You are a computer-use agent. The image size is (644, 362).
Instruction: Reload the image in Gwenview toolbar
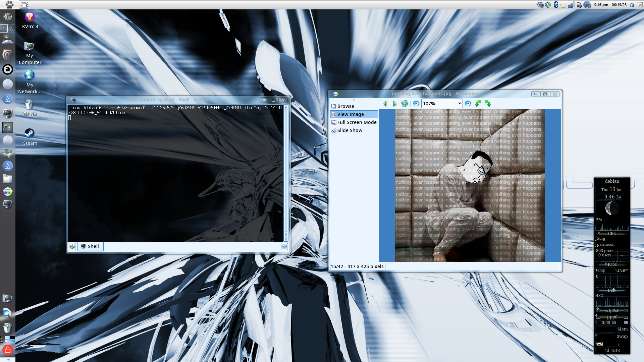point(405,104)
